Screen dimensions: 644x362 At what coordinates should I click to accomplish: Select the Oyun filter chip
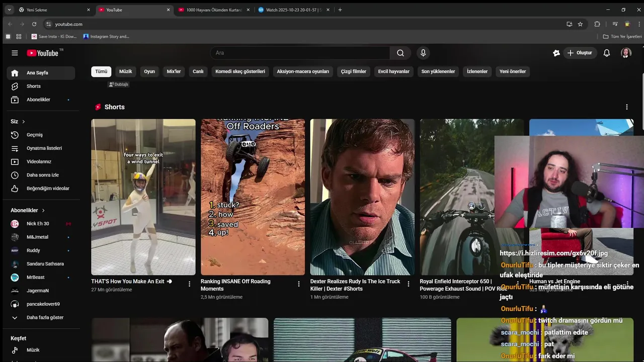click(x=149, y=71)
